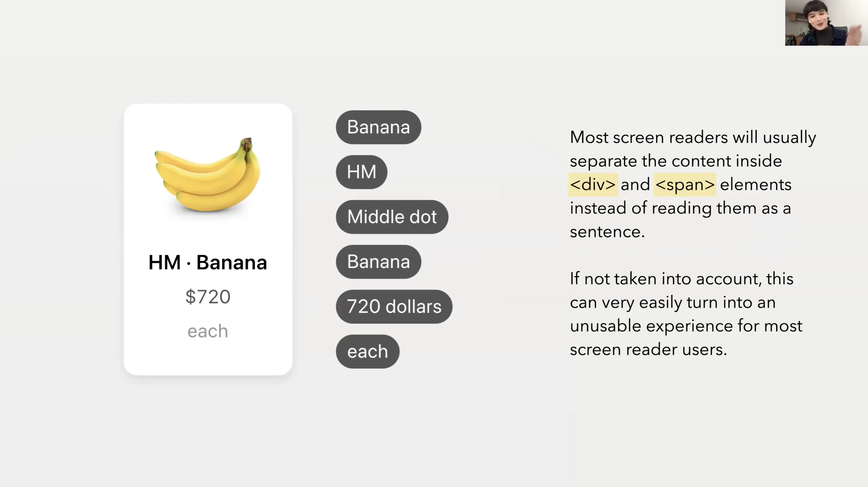
Task: Click the highlighted <div> tag
Action: (x=593, y=184)
